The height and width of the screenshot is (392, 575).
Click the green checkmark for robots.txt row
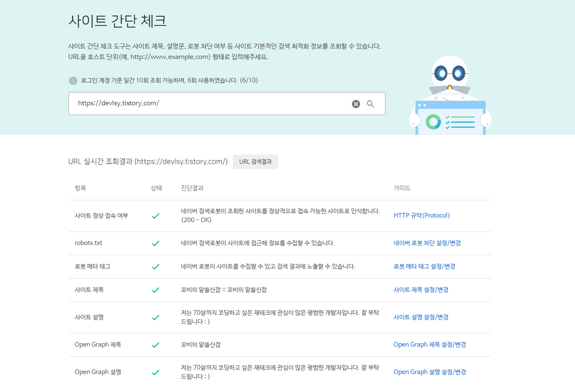(x=156, y=243)
